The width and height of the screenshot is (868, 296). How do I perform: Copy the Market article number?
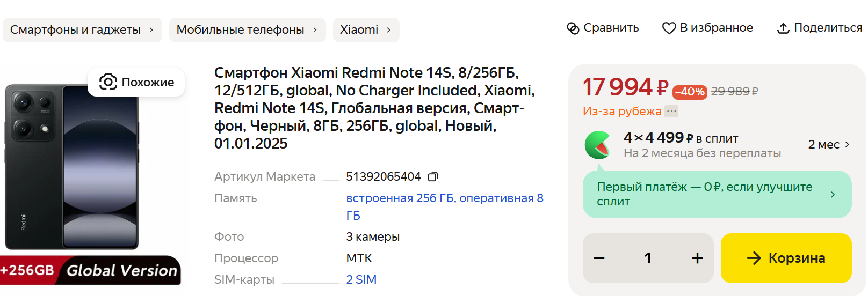coord(433,176)
